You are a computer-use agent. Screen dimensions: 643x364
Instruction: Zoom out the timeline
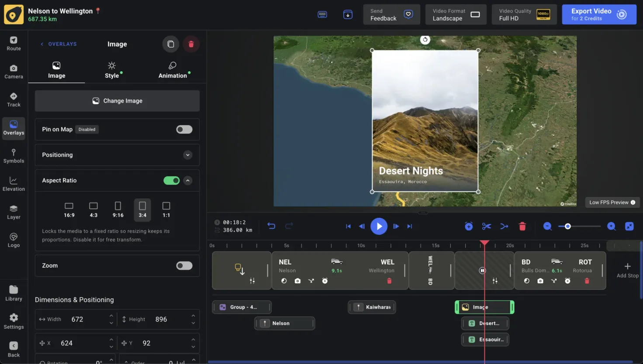click(x=547, y=226)
